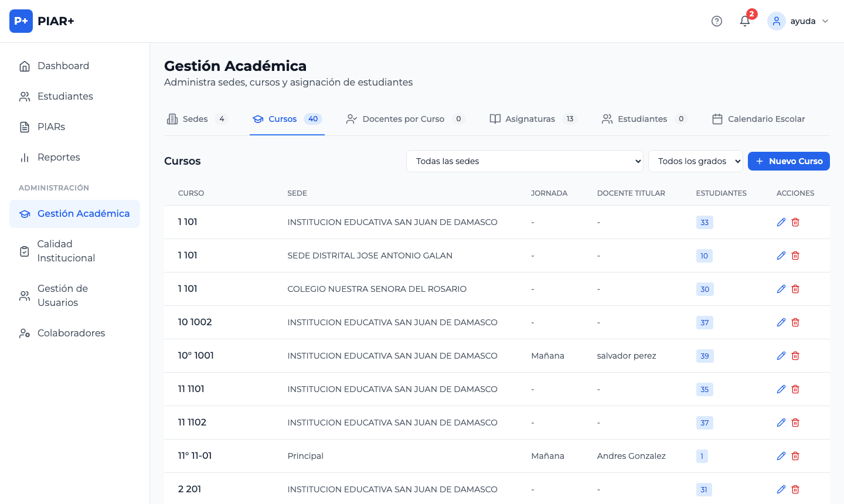The image size is (844, 504).
Task: Click the help question mark icon
Action: 716,21
